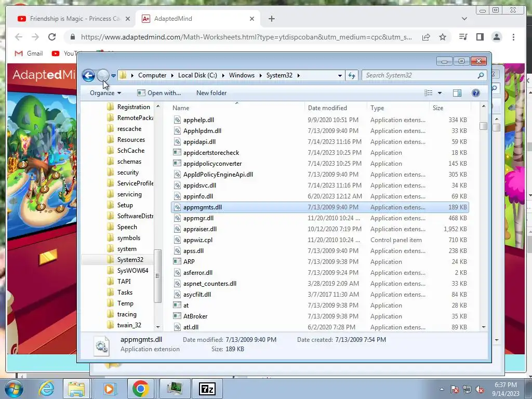The width and height of the screenshot is (532, 399).
Task: Click the AtBroker application icon
Action: [177, 316]
